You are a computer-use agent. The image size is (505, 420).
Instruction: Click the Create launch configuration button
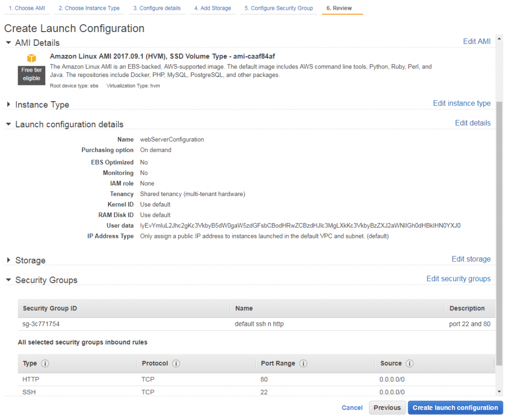pos(455,407)
